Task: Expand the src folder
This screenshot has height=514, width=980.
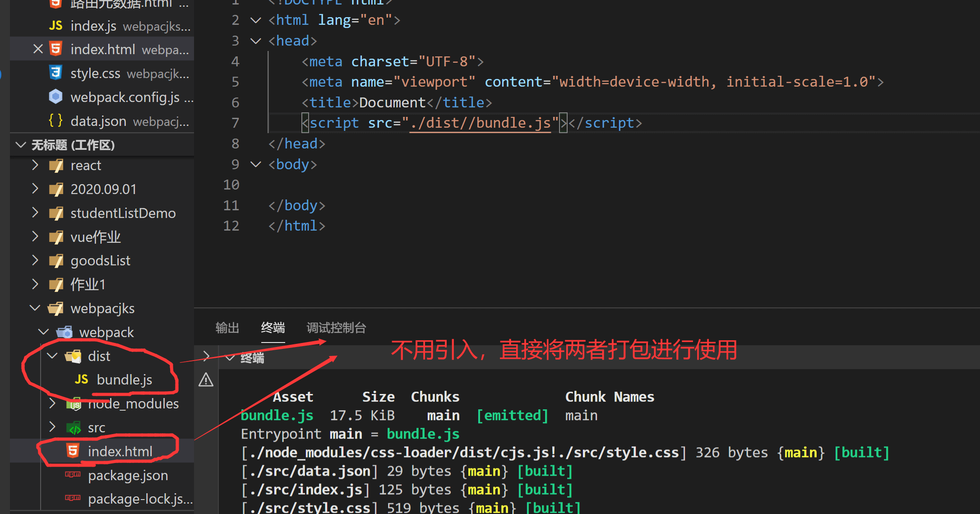Action: pos(52,427)
